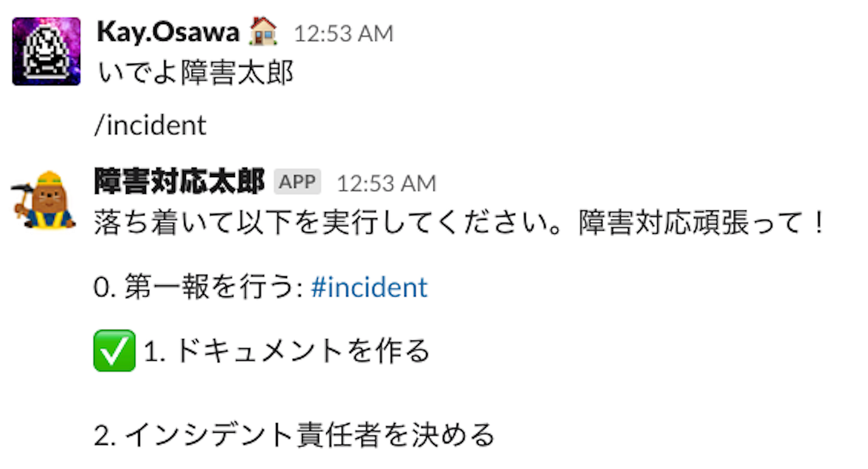Click Kay.Osawa's profile avatar
The height and width of the screenshot is (469, 868).
45,51
